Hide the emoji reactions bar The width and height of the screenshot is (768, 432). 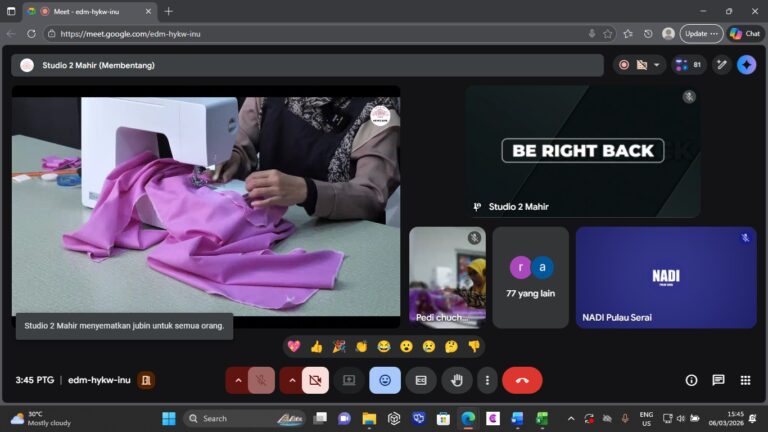click(x=385, y=380)
